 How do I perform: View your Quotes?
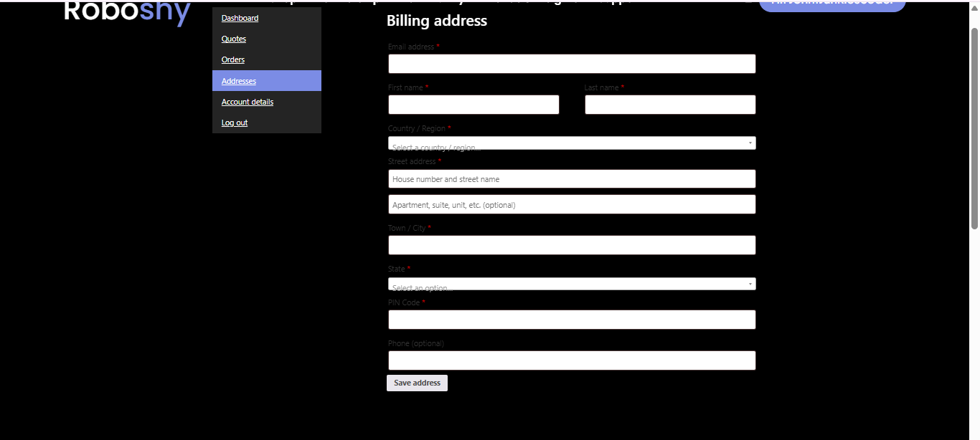coord(233,39)
